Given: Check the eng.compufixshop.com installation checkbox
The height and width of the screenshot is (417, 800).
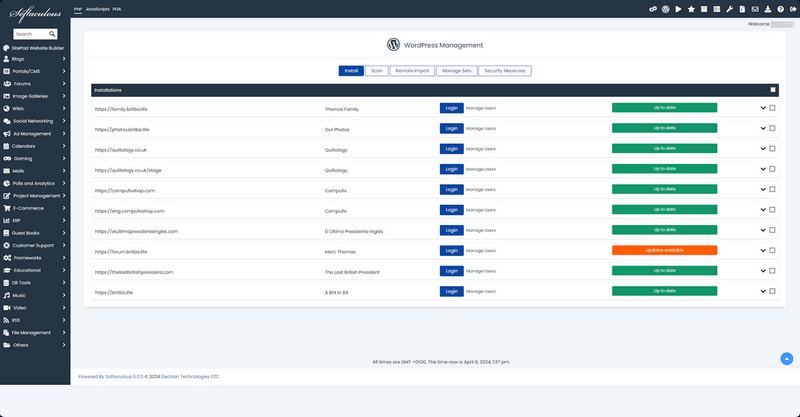Looking at the screenshot, I should [x=772, y=210].
